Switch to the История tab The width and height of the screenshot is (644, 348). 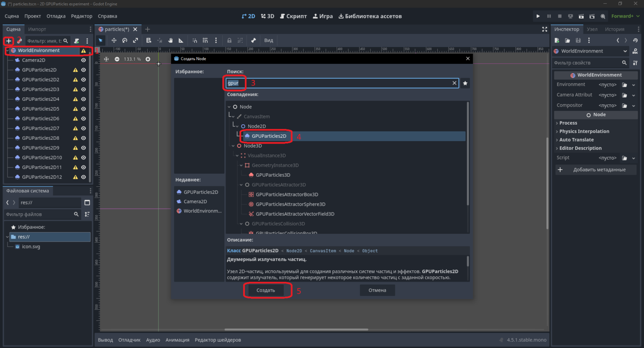pos(615,29)
